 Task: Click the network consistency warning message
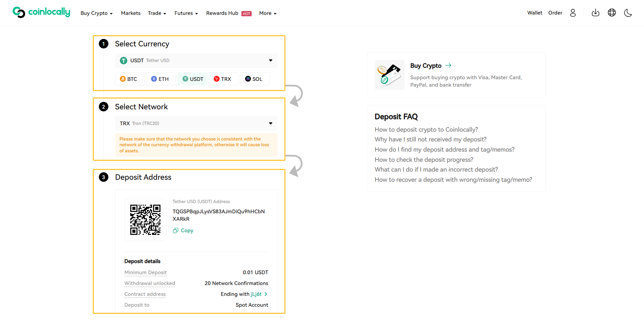click(196, 145)
